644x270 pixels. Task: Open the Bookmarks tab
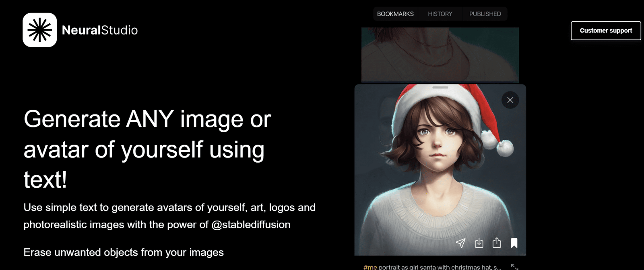395,14
